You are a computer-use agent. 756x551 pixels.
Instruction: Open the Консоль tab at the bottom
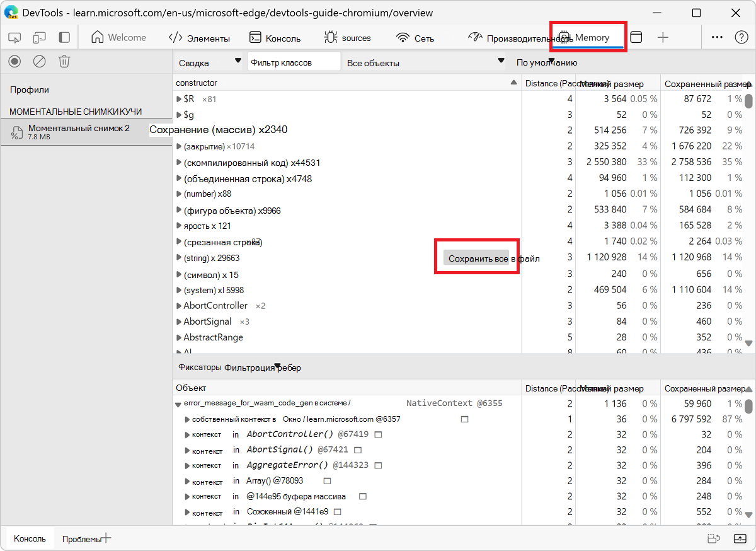(29, 538)
